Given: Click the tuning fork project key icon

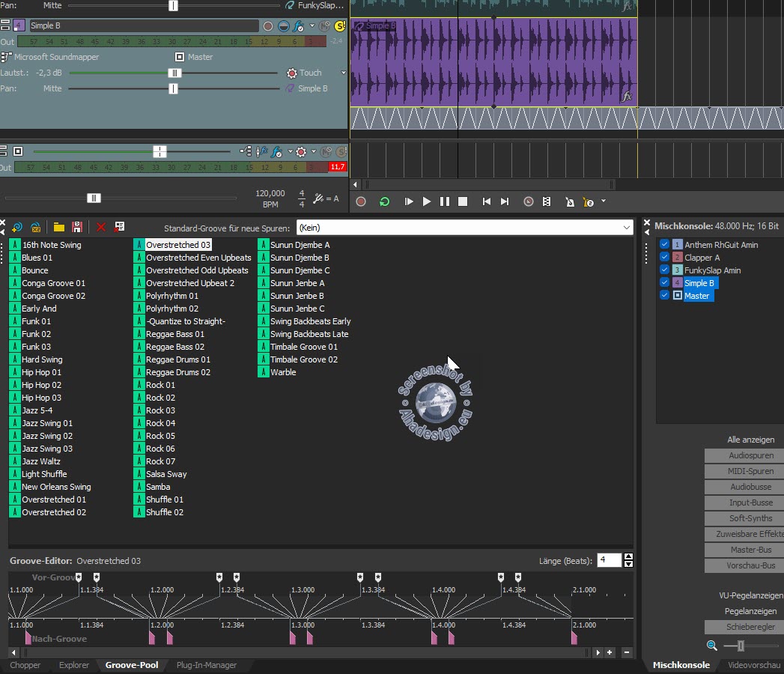Looking at the screenshot, I should coord(318,198).
